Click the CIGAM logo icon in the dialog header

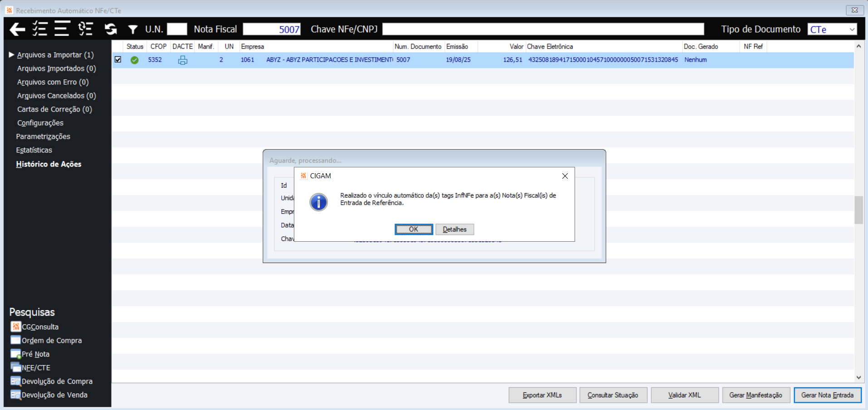click(x=303, y=176)
